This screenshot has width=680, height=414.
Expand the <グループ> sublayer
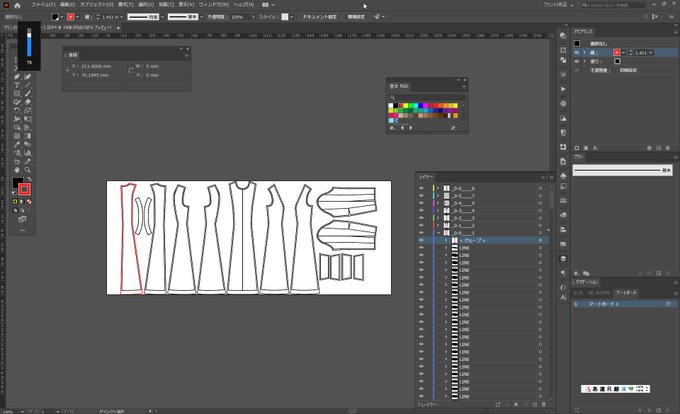[x=446, y=240]
